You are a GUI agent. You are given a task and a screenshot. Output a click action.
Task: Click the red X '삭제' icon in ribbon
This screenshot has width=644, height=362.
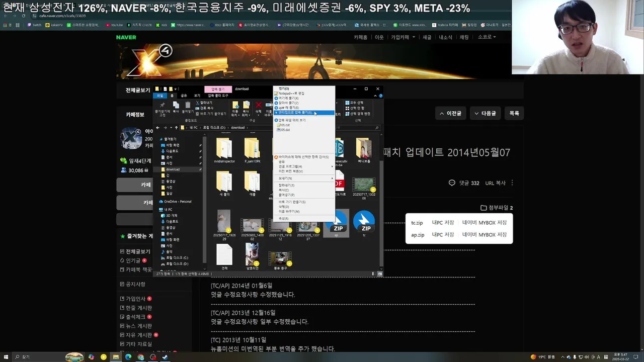(258, 108)
